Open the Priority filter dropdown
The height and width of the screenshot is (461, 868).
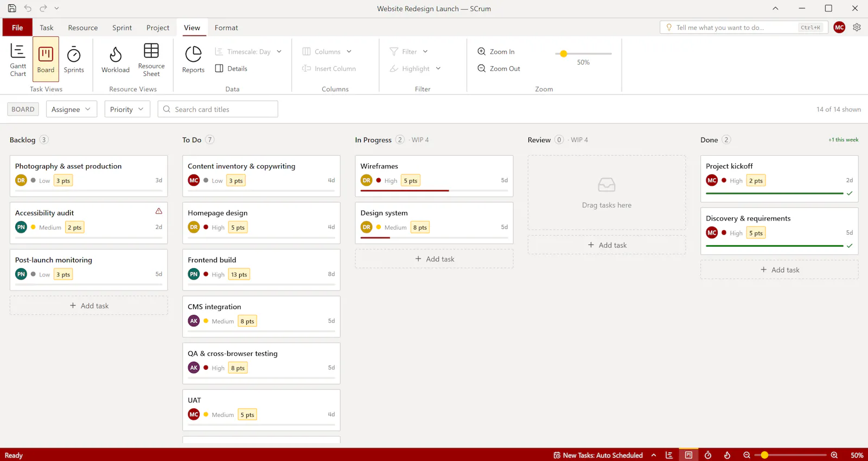(x=127, y=109)
